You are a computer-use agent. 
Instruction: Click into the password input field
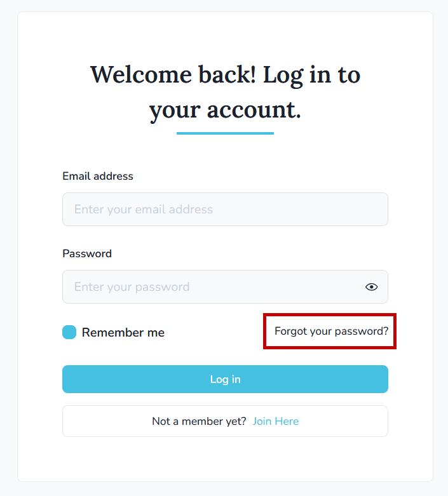(210, 287)
